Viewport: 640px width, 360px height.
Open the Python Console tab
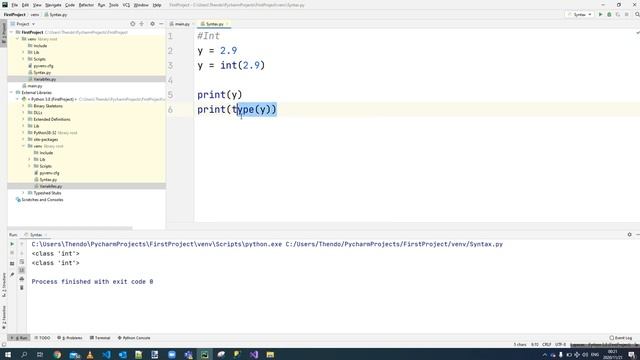tap(134, 338)
